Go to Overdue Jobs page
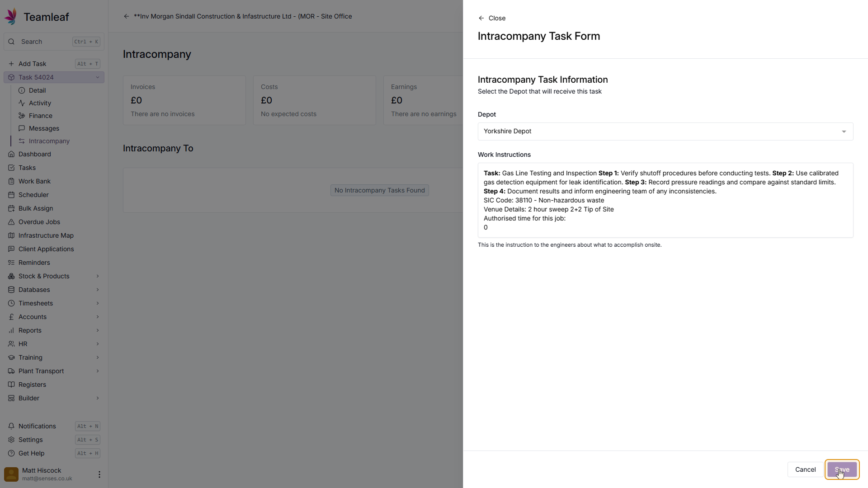The width and height of the screenshot is (868, 488). [x=54, y=222]
